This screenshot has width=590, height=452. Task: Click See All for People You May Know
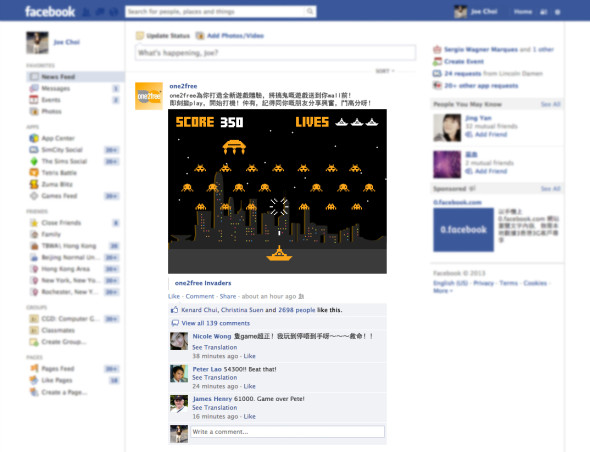(550, 104)
